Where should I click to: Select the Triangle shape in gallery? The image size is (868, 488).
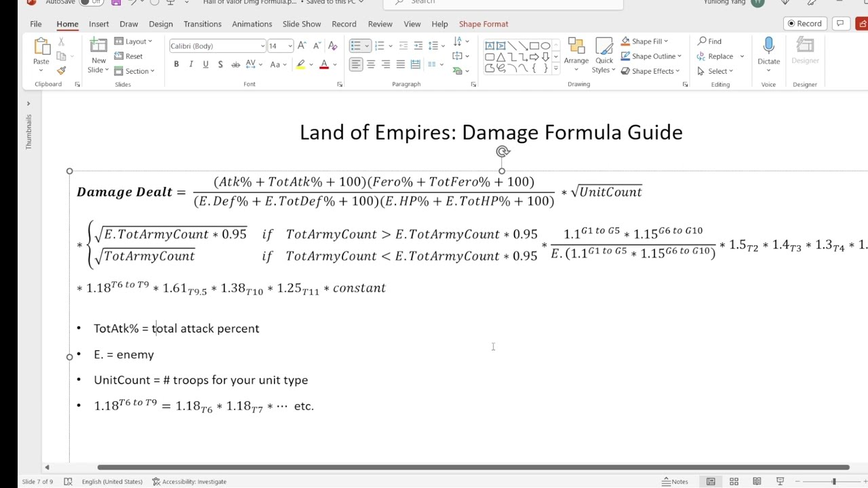pyautogui.click(x=500, y=57)
